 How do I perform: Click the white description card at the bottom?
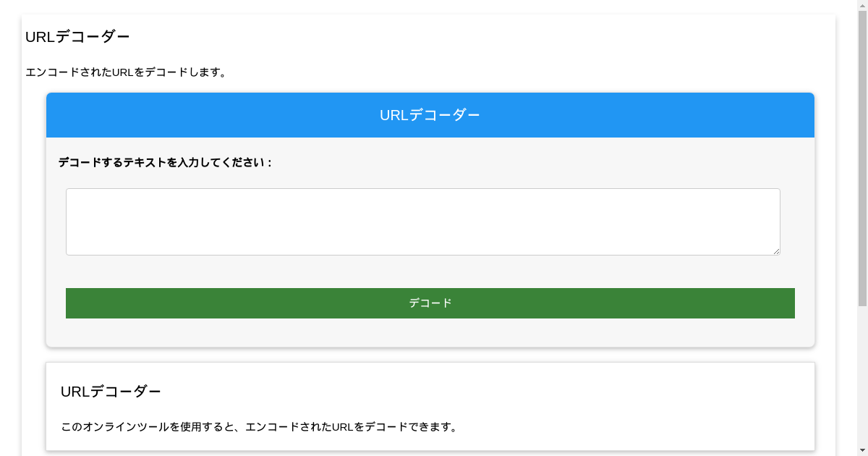point(651,405)
